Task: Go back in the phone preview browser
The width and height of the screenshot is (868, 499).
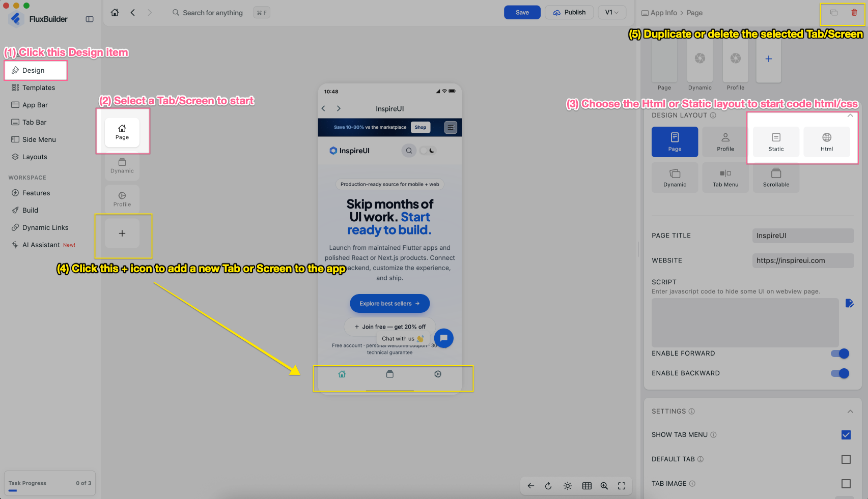Action: [x=323, y=108]
